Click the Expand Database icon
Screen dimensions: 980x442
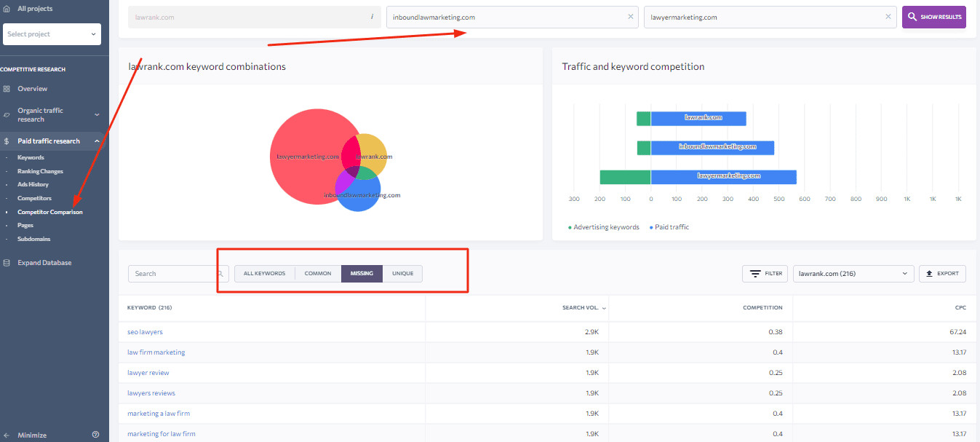pos(7,263)
